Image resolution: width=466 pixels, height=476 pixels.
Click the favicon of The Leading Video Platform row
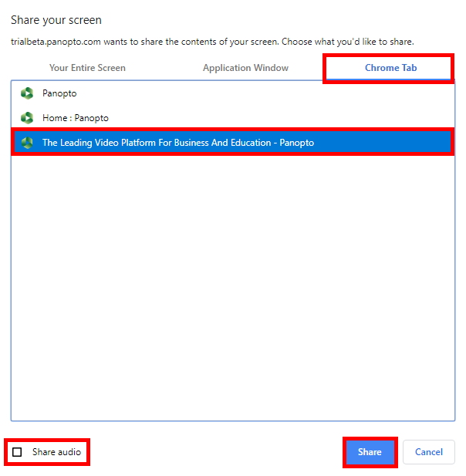(x=27, y=143)
